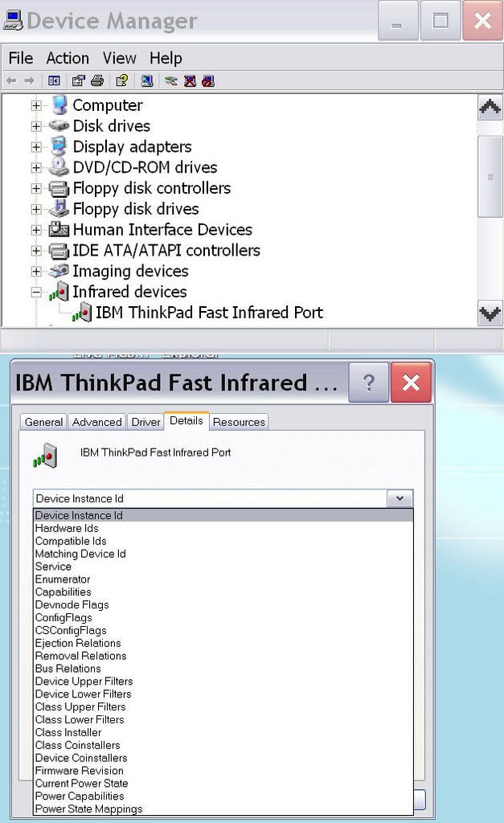504x823 pixels.
Task: Collapse the Infrared devices node
Action: pos(36,293)
